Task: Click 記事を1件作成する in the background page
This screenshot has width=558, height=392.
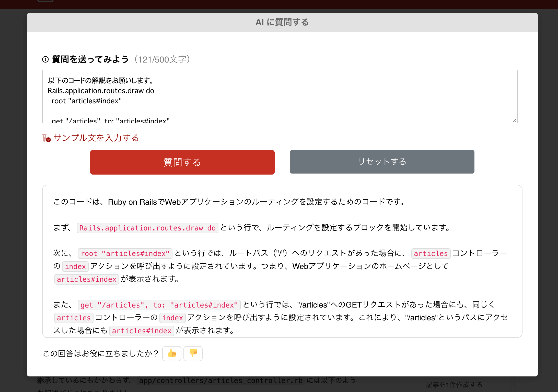Action: 454,385
